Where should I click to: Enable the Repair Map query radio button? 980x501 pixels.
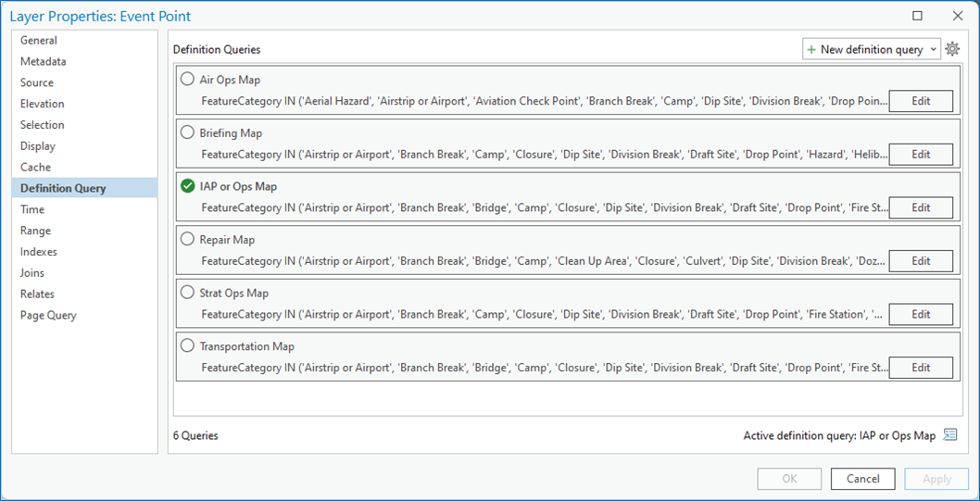188,239
